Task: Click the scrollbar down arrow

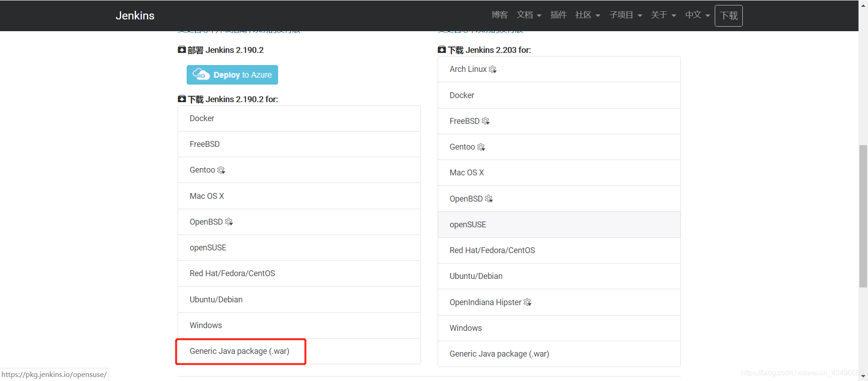Action: click(x=863, y=376)
